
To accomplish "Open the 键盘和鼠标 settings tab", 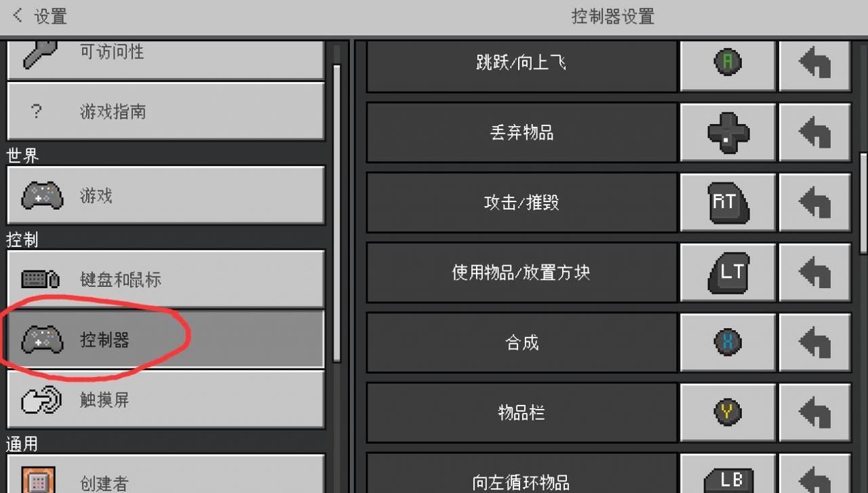I will (x=165, y=279).
